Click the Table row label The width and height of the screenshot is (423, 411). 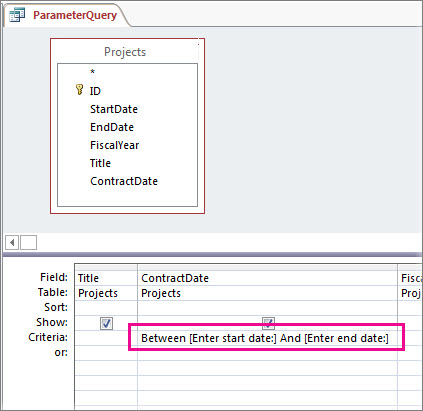[x=53, y=292]
